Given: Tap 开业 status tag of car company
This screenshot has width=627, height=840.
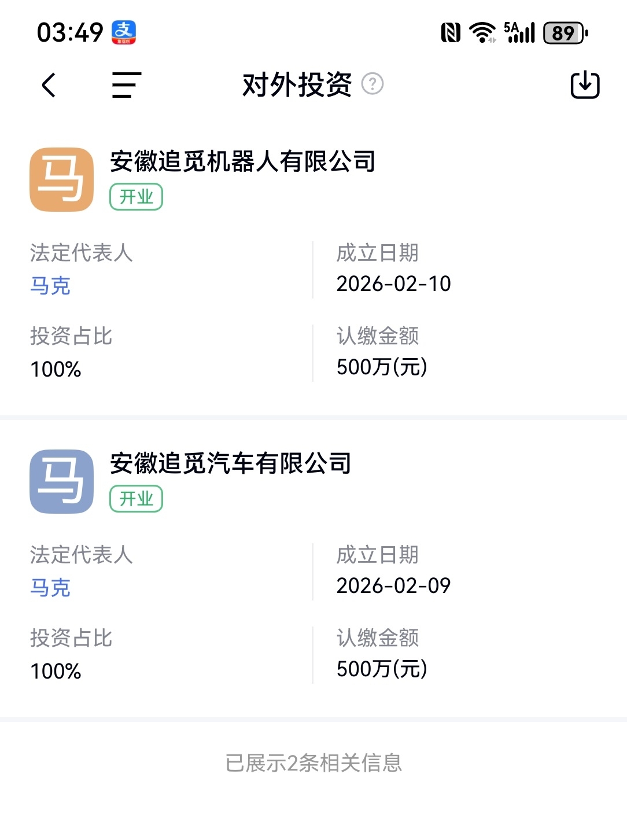Looking at the screenshot, I should tap(136, 499).
